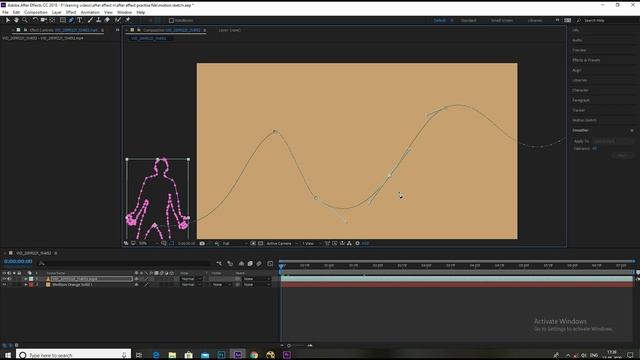Select the Puppet Pin tool
Viewport: 640px width, 360px height.
pyautogui.click(x=127, y=20)
